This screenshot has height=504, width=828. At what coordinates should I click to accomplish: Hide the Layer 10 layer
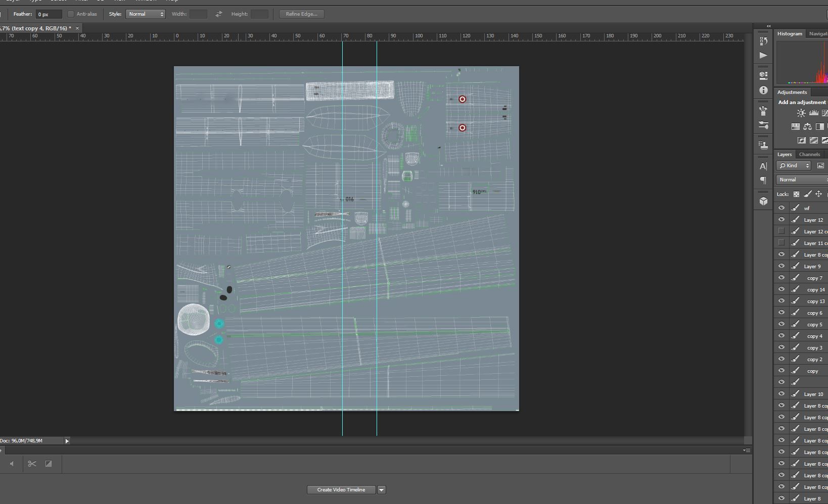pos(781,393)
